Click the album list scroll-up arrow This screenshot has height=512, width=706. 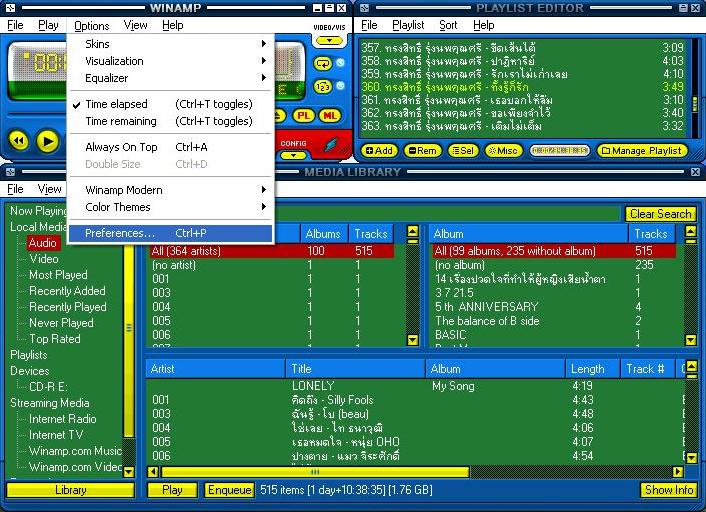[x=691, y=231]
